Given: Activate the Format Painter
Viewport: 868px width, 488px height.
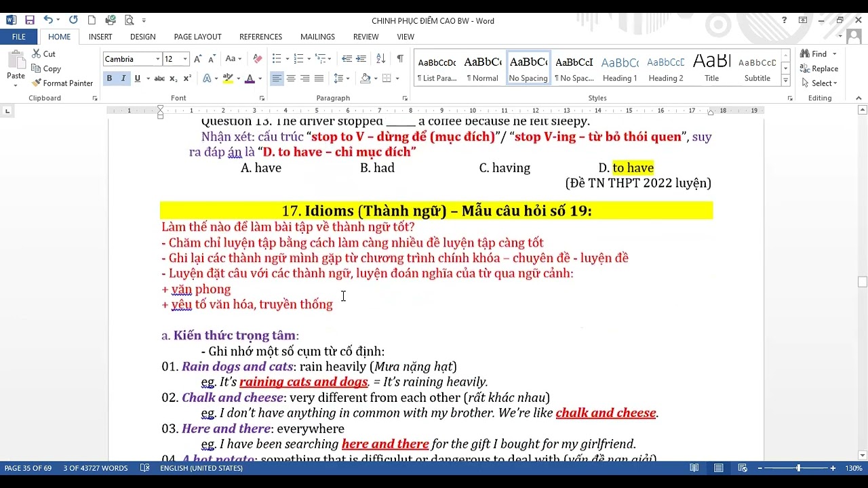Looking at the screenshot, I should click(x=62, y=83).
